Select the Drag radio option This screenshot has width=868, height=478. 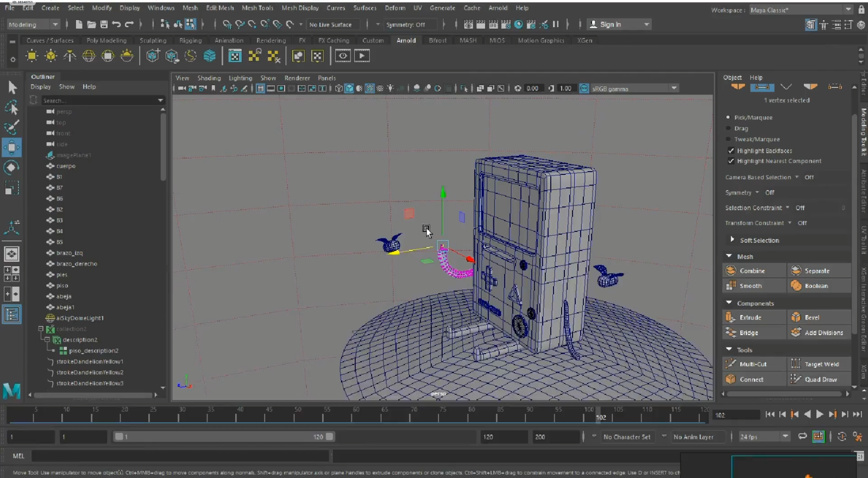click(728, 128)
